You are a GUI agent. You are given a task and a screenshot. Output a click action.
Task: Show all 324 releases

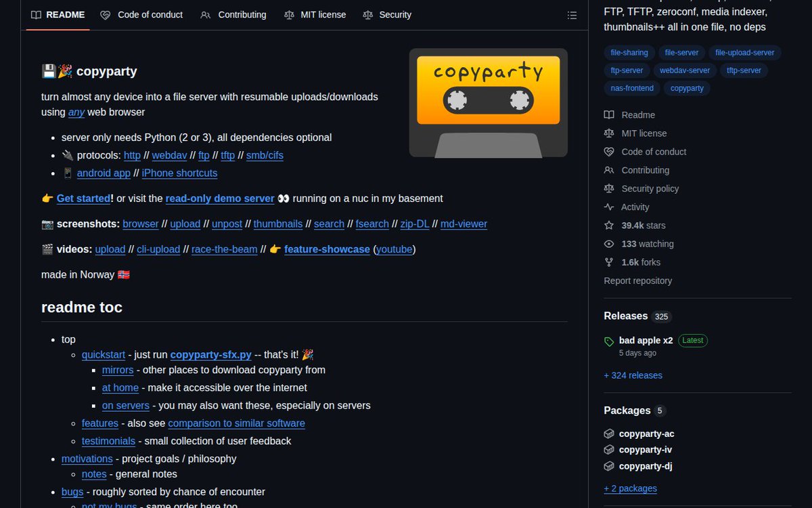[633, 375]
